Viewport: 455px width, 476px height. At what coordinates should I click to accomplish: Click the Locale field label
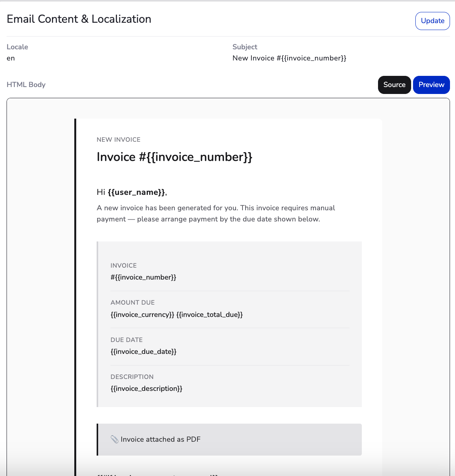tap(17, 47)
